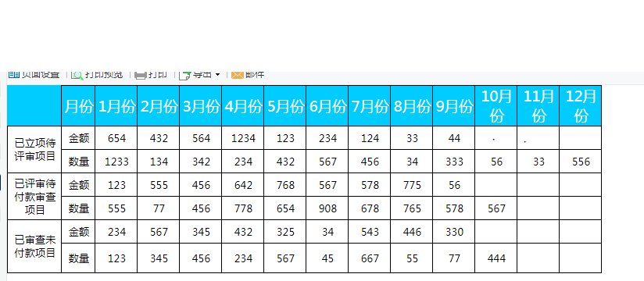Select the 12月份 cell with value 556

pyautogui.click(x=581, y=162)
